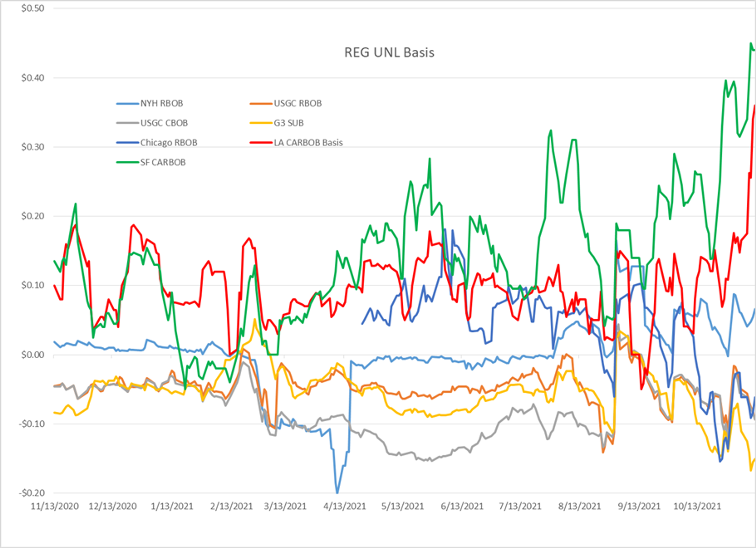Image resolution: width=756 pixels, height=548 pixels.
Task: Click the 6/13/2021 date label
Action: 462,506
